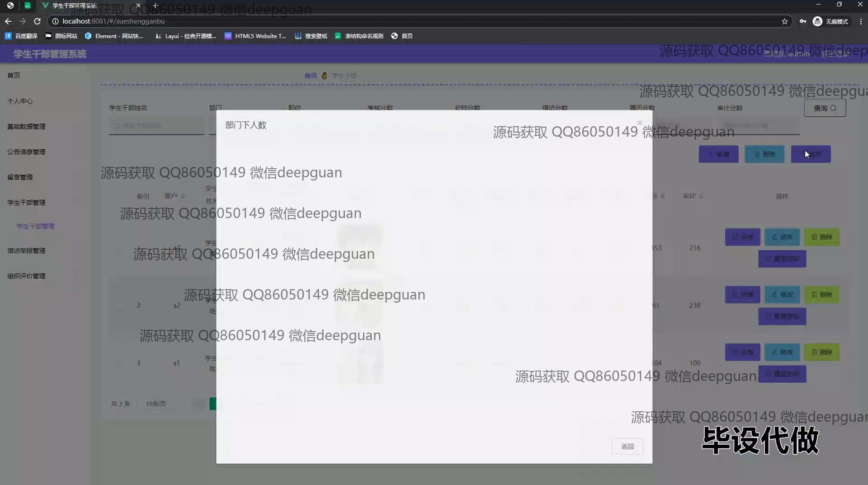The image size is (868, 485).
Task: Open a new tab with the plus icon
Action: tap(155, 5)
